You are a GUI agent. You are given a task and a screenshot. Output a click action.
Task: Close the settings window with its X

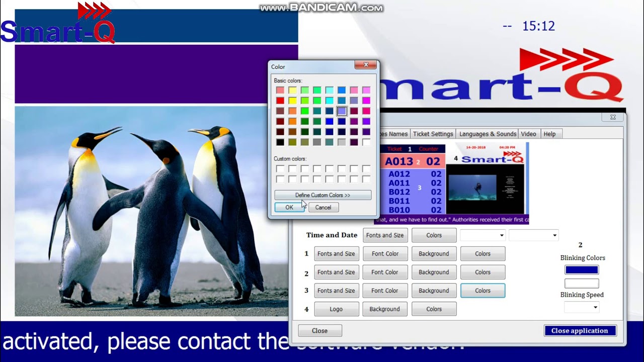(x=613, y=117)
